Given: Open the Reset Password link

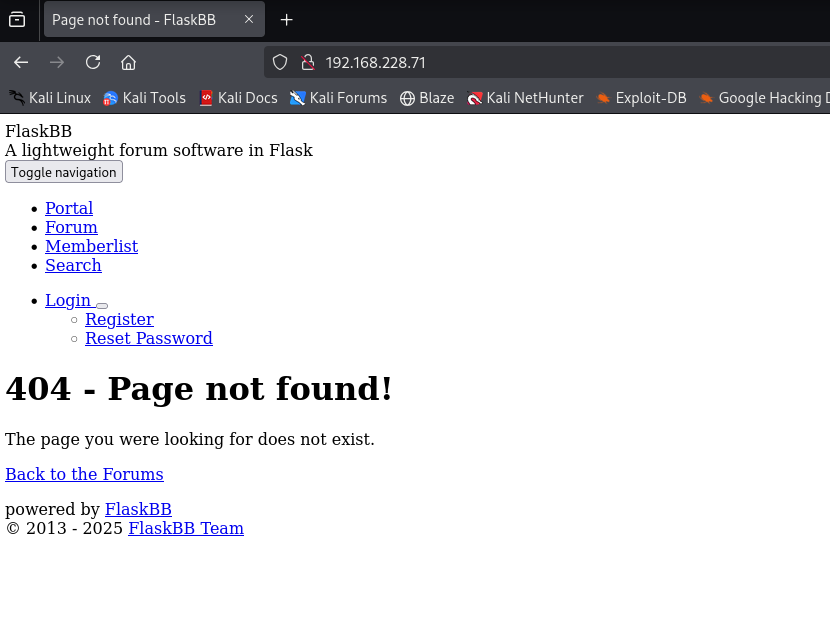Looking at the screenshot, I should point(148,338).
